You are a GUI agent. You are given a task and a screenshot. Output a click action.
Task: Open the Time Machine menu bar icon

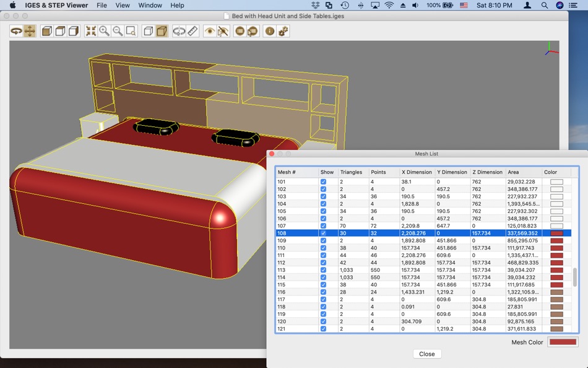(345, 5)
